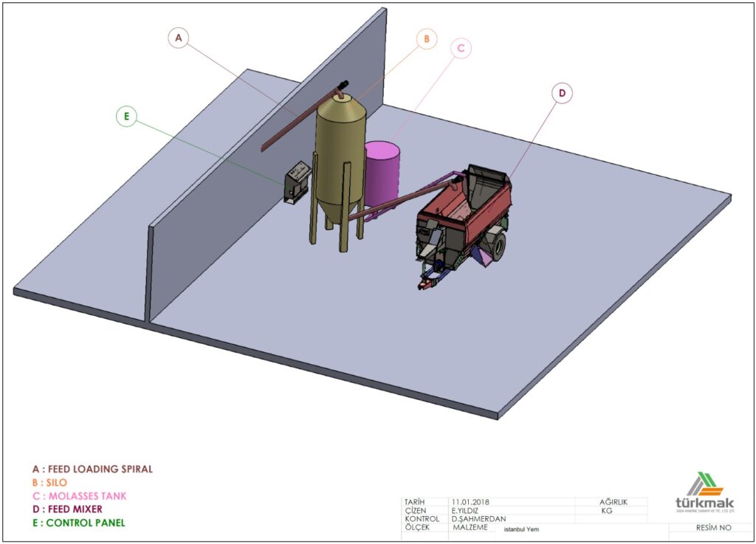Select the circled D callout marker
756x544 pixels.
click(x=562, y=93)
